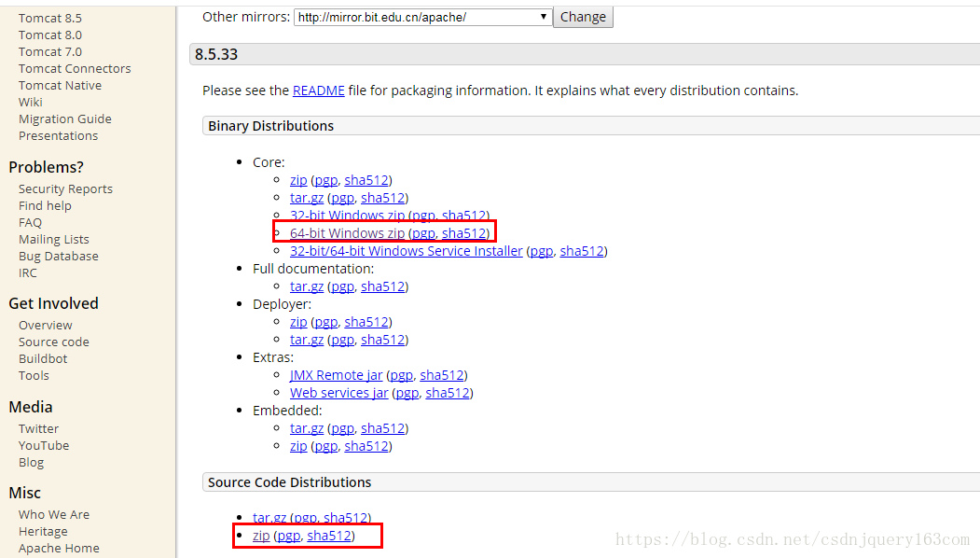Open the README link
The height and width of the screenshot is (558, 980).
click(319, 91)
